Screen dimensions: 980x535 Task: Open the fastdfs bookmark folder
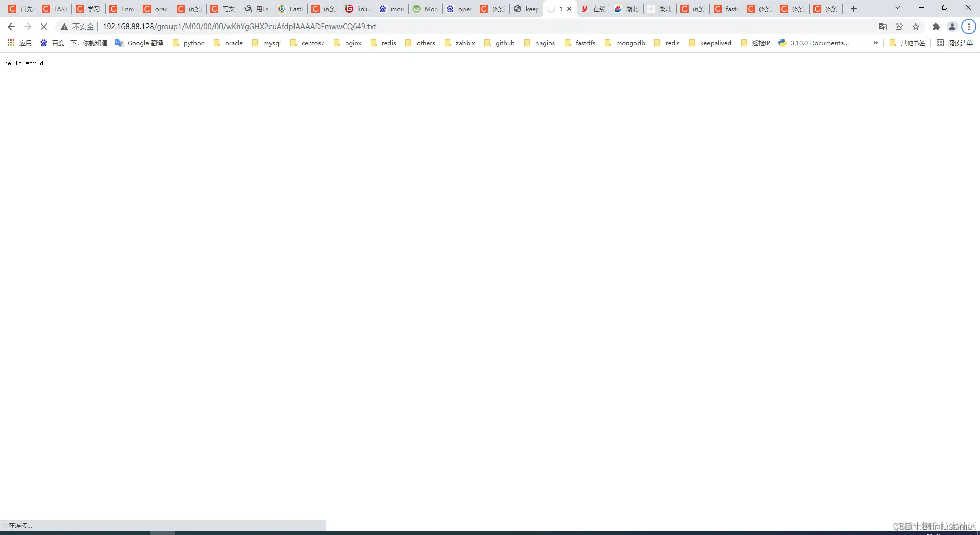pos(580,43)
